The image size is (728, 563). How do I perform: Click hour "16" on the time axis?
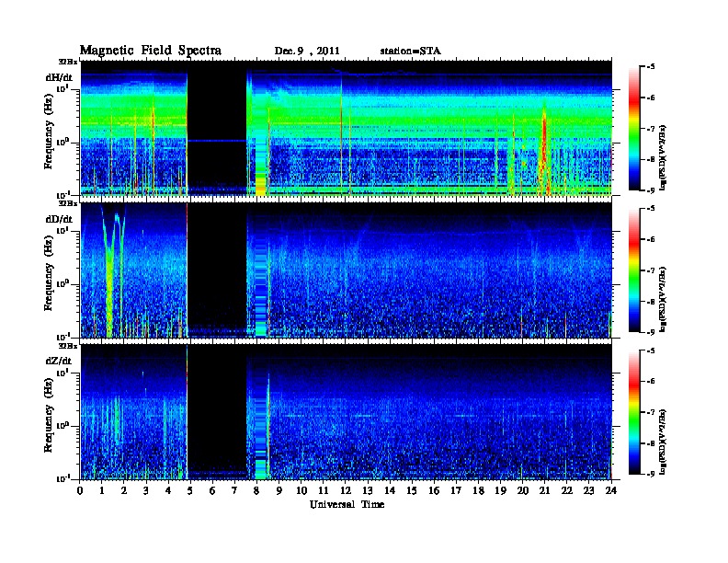pyautogui.click(x=434, y=490)
